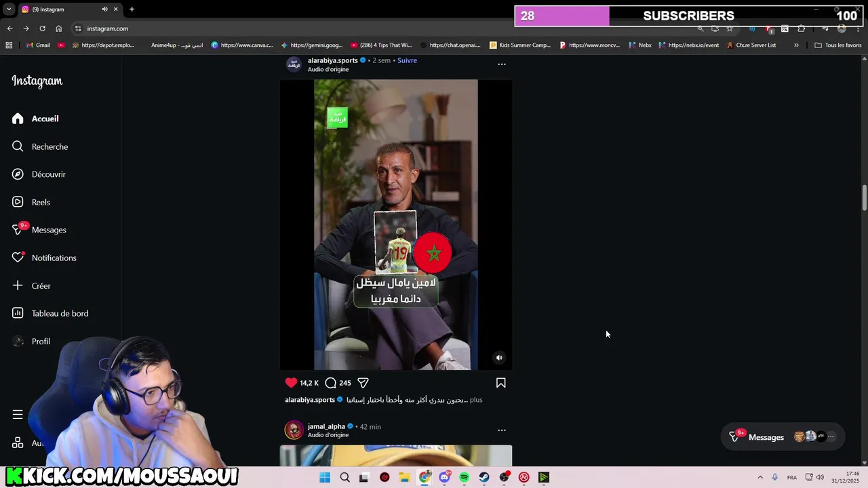Screen dimensions: 868x488
Task: Open Spotify from taskbar
Action: (x=464, y=477)
